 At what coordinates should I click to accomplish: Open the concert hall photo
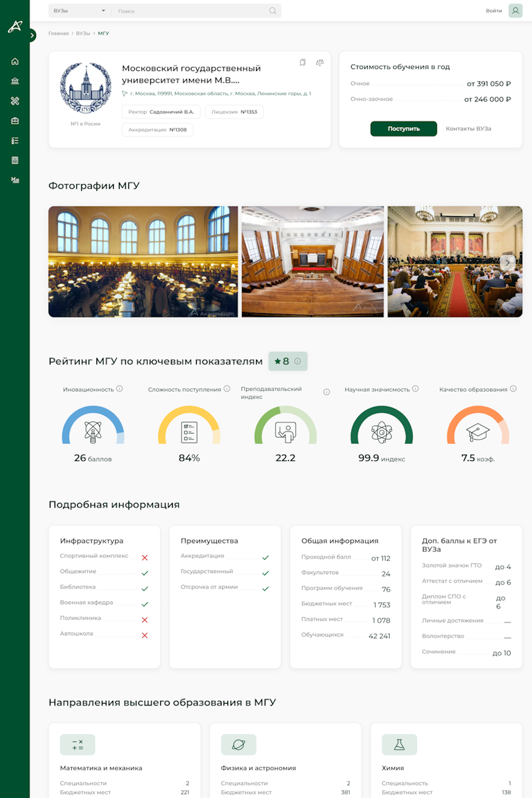pos(455,261)
